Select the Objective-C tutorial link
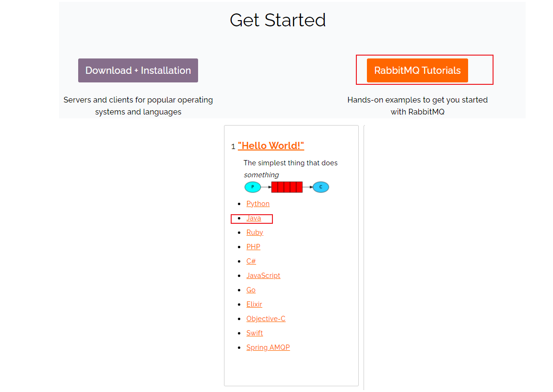Viewport: 553px width, 392px height. point(266,319)
